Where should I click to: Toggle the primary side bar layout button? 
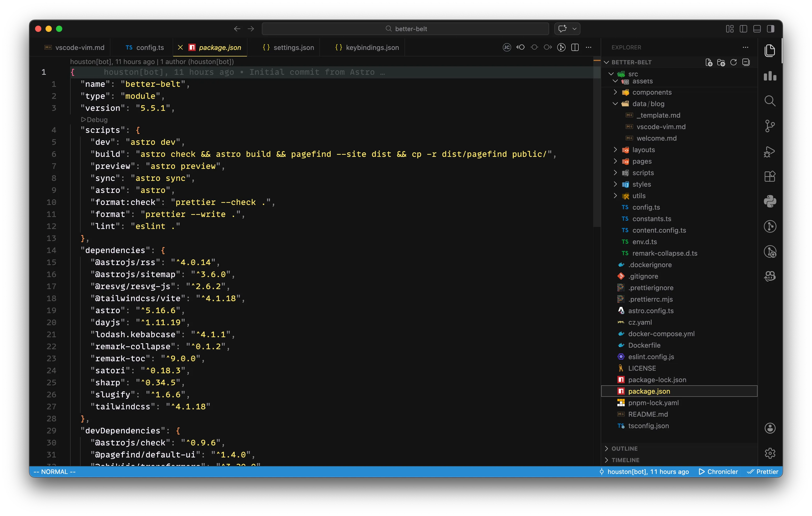tap(743, 29)
